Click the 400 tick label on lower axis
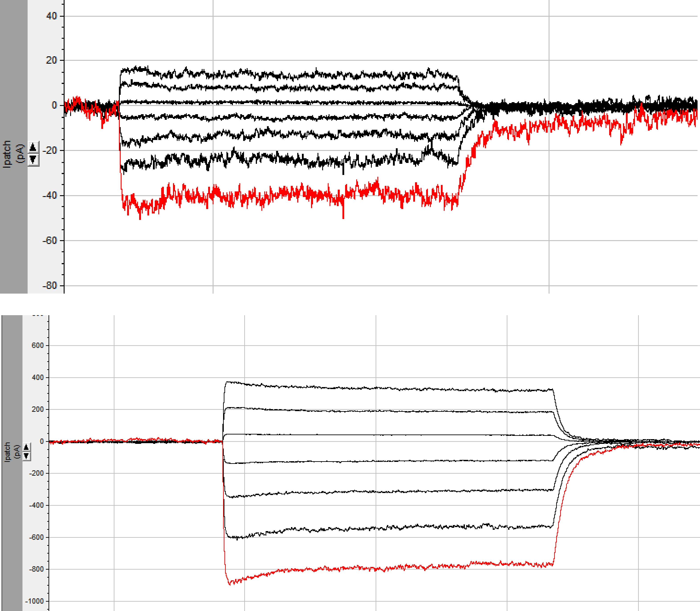Image resolution: width=700 pixels, height=611 pixels. [x=37, y=378]
